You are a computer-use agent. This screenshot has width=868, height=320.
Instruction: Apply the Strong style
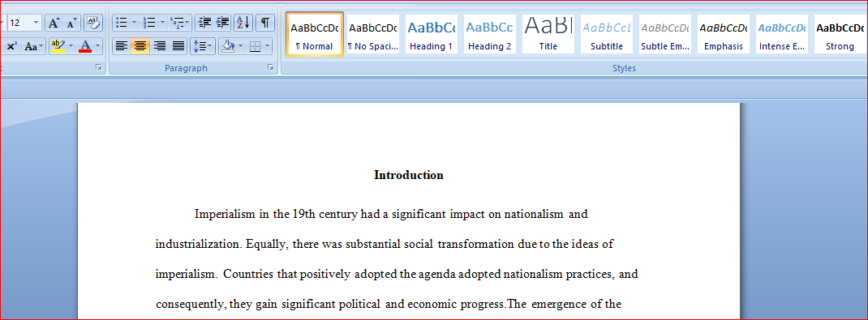(840, 34)
